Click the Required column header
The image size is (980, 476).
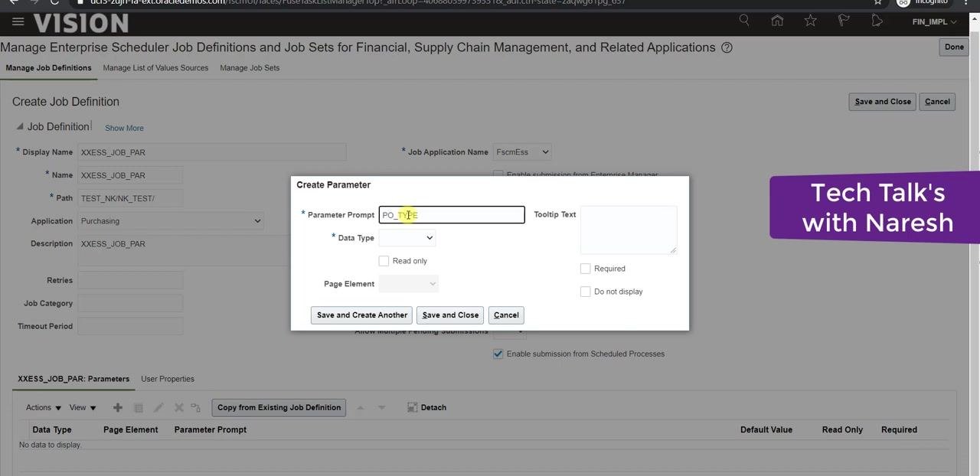click(899, 430)
